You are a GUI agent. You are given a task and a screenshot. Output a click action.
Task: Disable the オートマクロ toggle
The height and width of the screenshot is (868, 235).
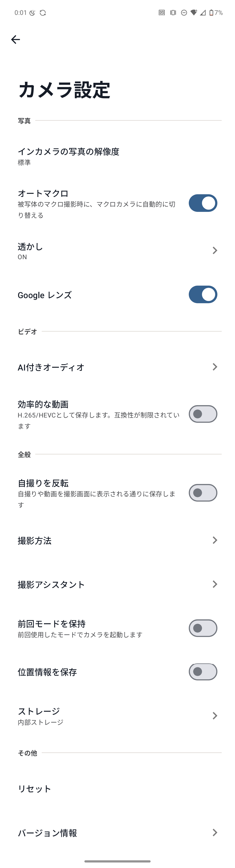coord(203,203)
